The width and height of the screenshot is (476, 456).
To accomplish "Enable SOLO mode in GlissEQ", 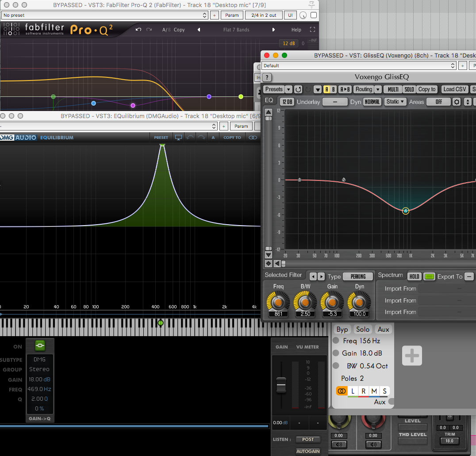I will click(x=409, y=89).
